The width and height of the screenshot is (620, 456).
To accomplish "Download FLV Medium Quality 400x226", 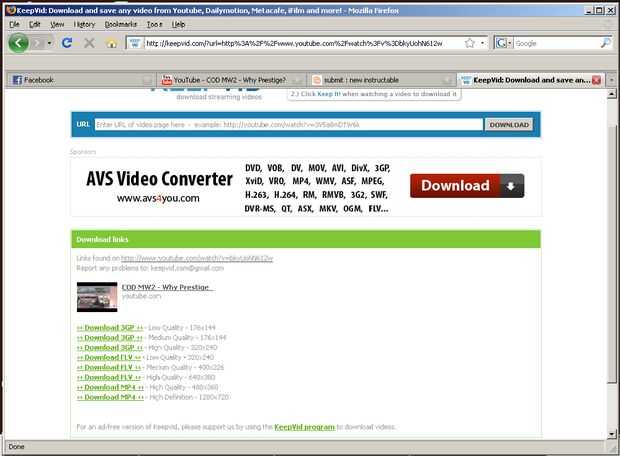I will [109, 367].
